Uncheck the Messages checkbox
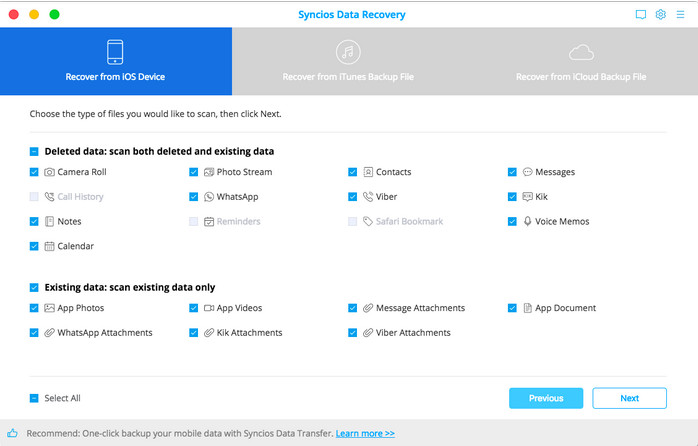Viewport: 698px width, 446px height. click(x=512, y=172)
